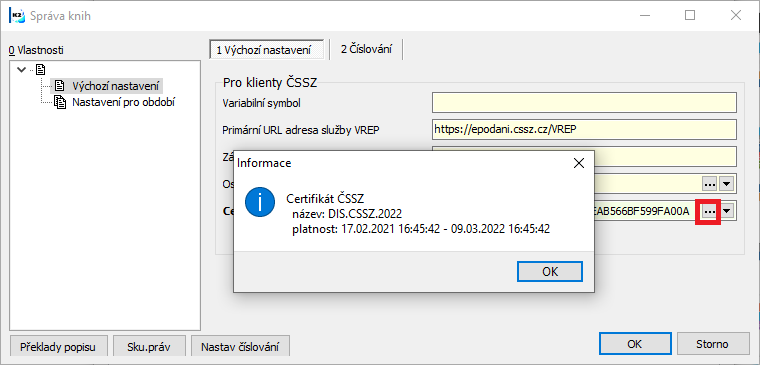Click the red-highlighted ellipsis button for certificate
The width and height of the screenshot is (760, 365).
click(x=709, y=211)
